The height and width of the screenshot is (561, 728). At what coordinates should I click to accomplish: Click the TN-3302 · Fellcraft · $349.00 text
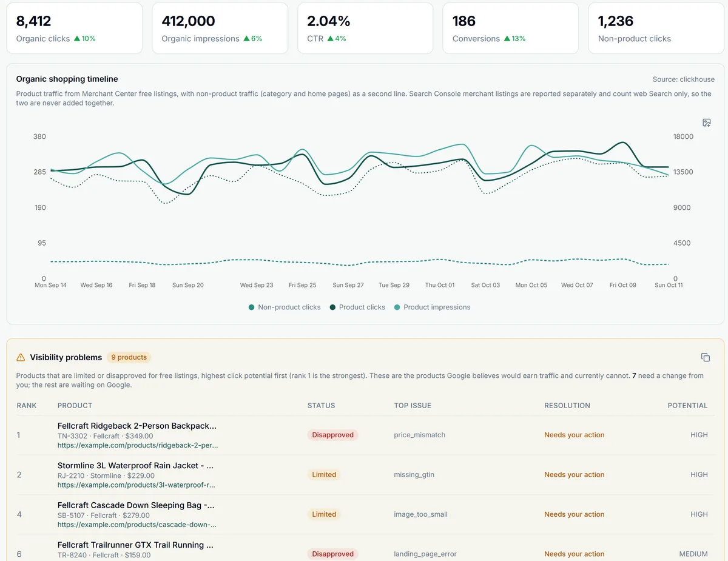105,436
